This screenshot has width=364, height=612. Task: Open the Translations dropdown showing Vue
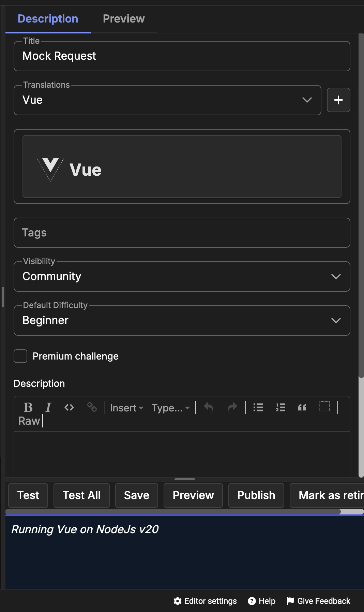pos(167,100)
